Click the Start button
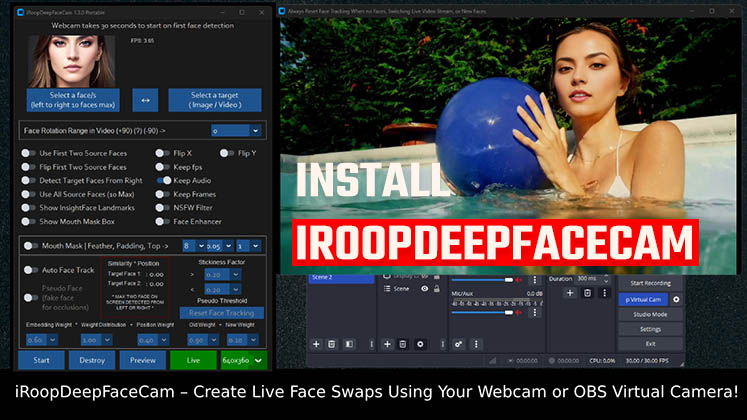Image resolution: width=747 pixels, height=420 pixels. [x=41, y=360]
